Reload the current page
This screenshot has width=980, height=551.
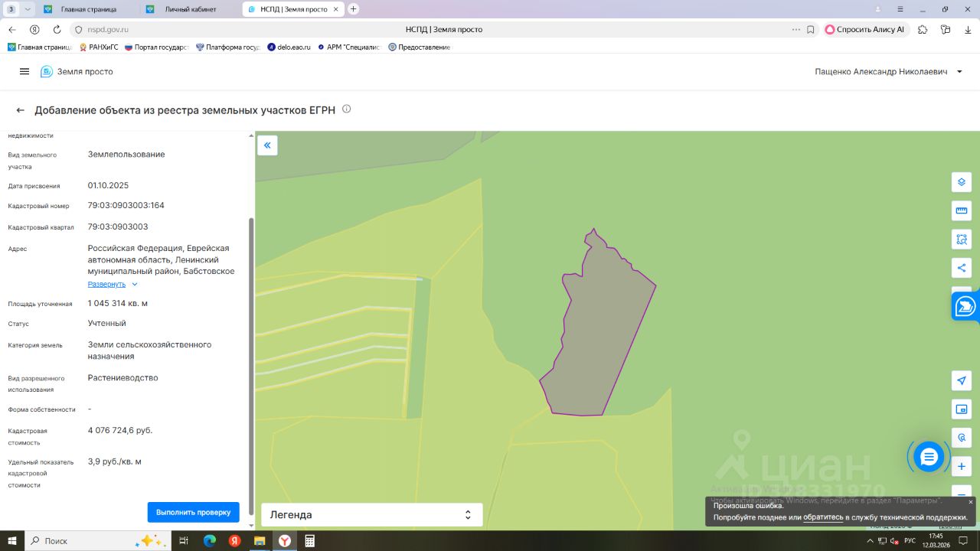pos(57,29)
